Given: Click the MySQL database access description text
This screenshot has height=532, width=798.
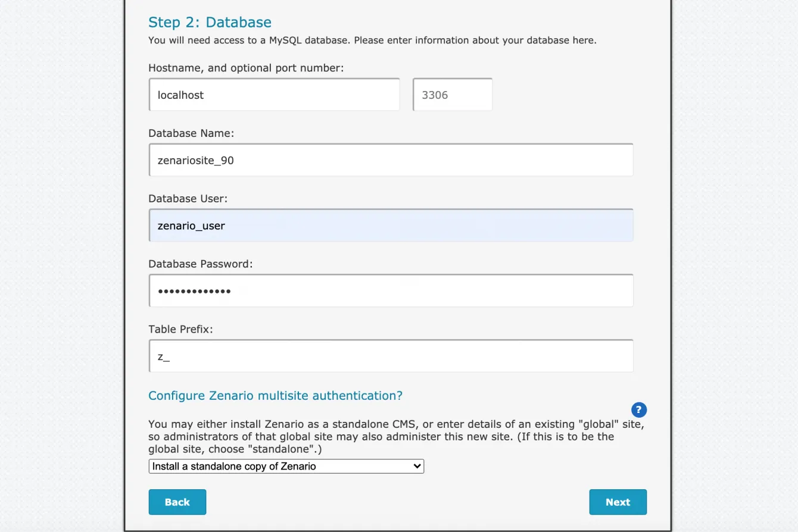Looking at the screenshot, I should (x=372, y=40).
